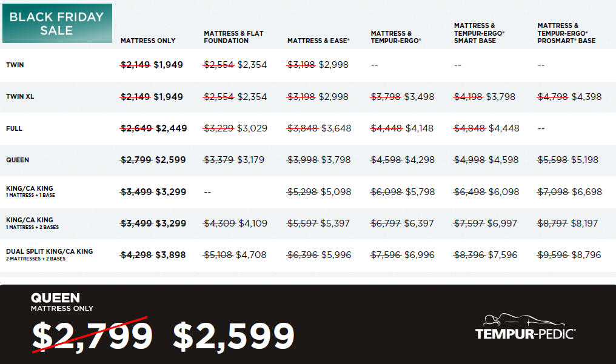Image resolution: width=616 pixels, height=364 pixels.
Task: Click Full flat foundation $3,029 price
Action: click(252, 128)
